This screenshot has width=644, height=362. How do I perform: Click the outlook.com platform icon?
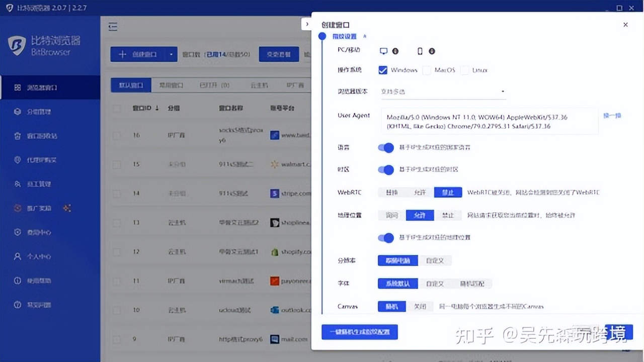pos(275,310)
